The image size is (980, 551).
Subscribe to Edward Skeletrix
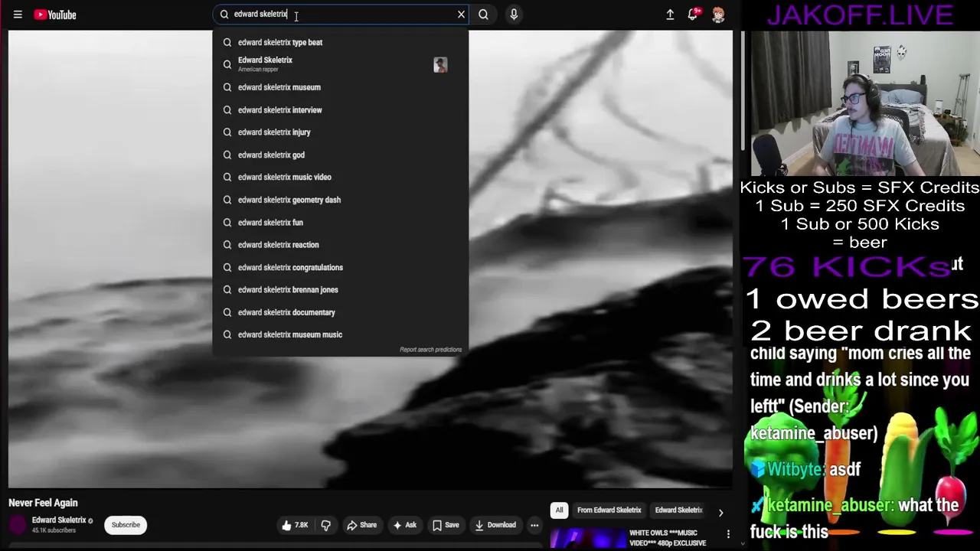coord(126,525)
